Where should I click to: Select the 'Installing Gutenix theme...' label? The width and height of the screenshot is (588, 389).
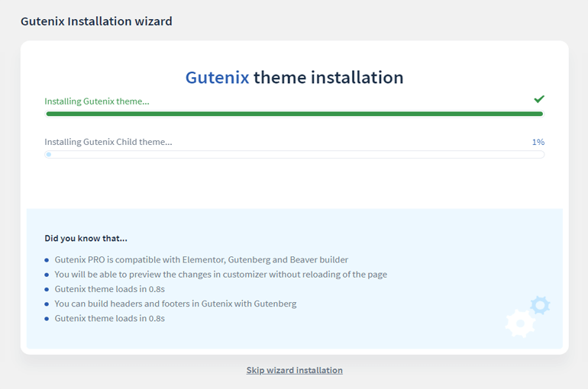pyautogui.click(x=97, y=101)
